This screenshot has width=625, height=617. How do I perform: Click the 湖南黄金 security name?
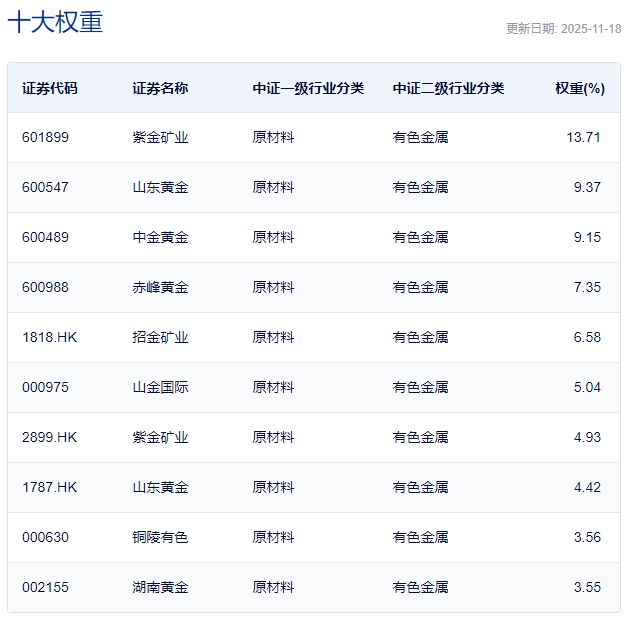160,587
